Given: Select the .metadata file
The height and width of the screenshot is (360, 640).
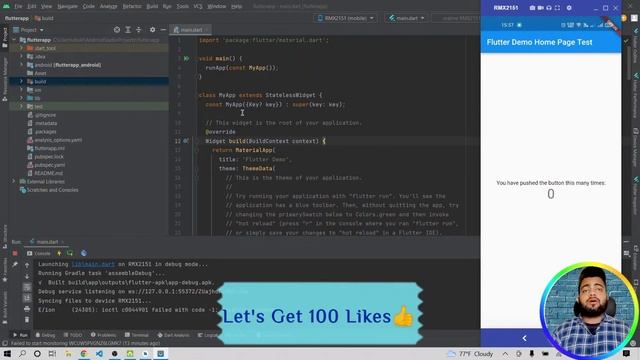Looking at the screenshot, I should 46,123.
